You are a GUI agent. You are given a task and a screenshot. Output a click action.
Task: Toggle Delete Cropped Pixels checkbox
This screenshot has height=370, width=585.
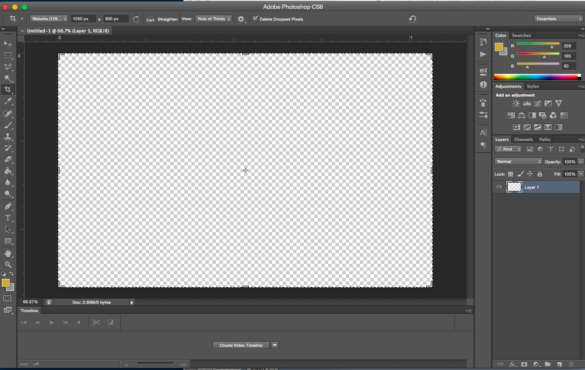[x=255, y=19]
